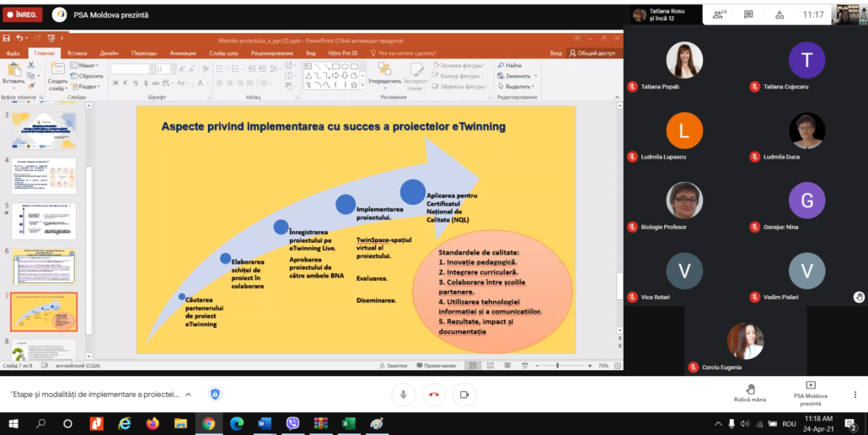Viewport: 868px width, 435px height.
Task: Switch to the Вставка ribbon tab
Action: (x=78, y=53)
